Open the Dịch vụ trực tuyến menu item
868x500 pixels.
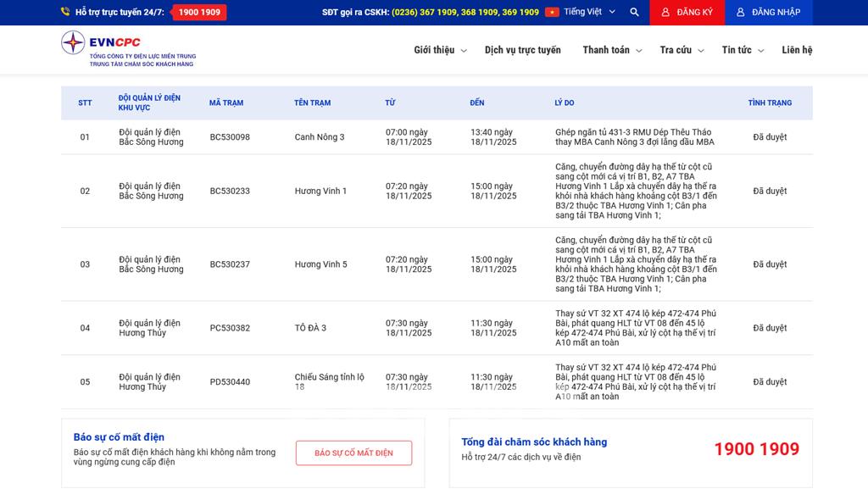coord(522,50)
